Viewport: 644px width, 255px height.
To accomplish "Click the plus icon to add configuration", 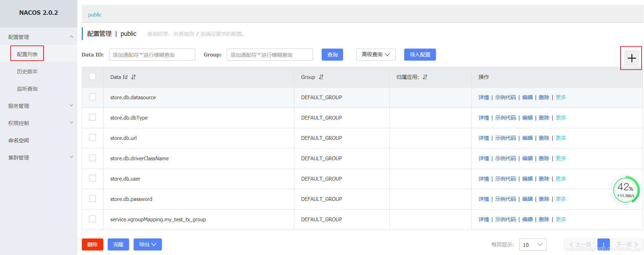I will click(632, 58).
